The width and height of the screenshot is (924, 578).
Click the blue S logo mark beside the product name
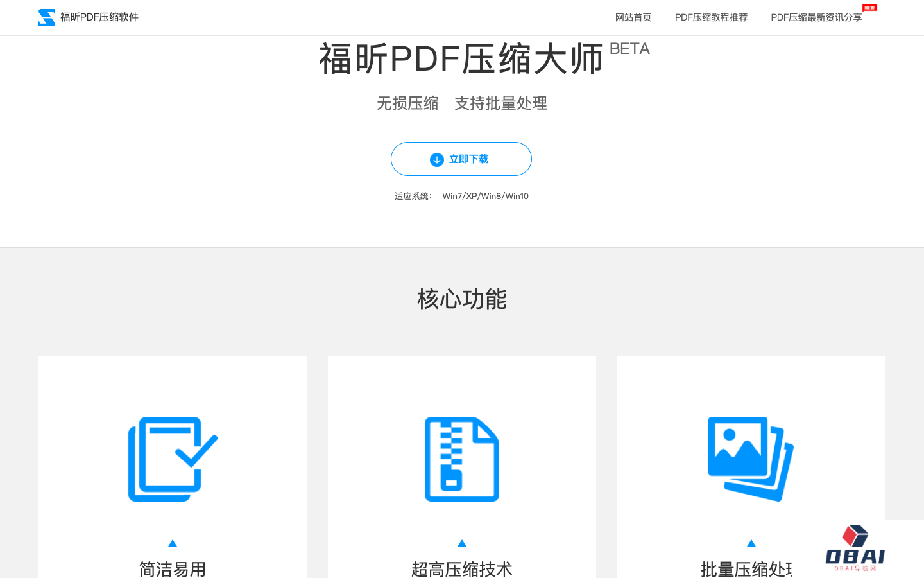click(47, 17)
